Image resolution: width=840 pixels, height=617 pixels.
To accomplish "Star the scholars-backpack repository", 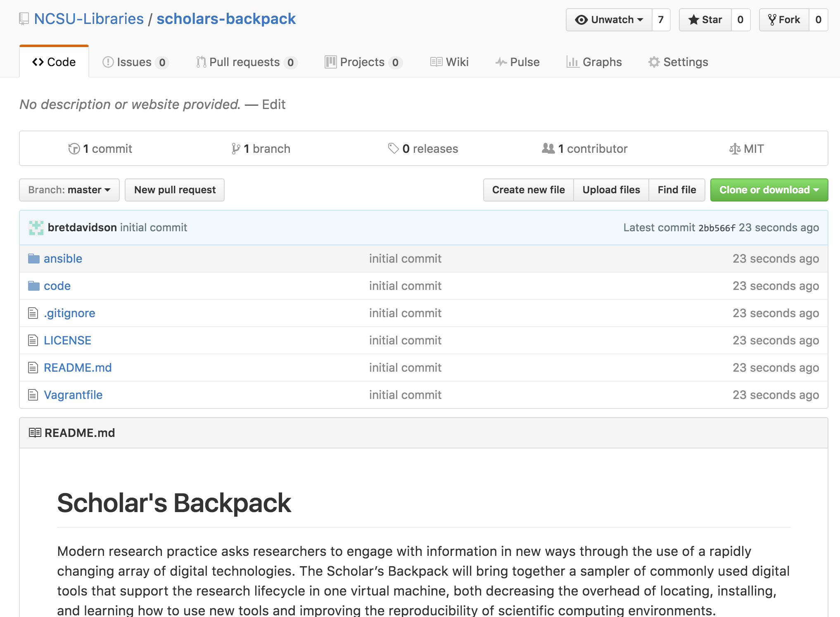I will pyautogui.click(x=705, y=20).
